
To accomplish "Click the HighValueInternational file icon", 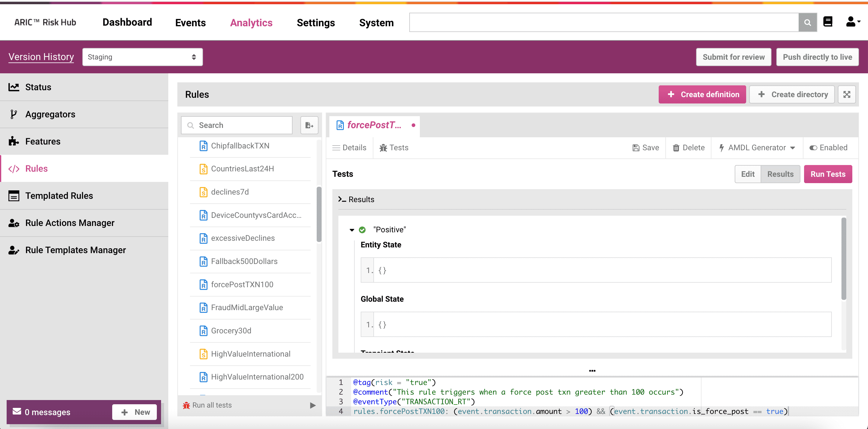I will coord(204,354).
